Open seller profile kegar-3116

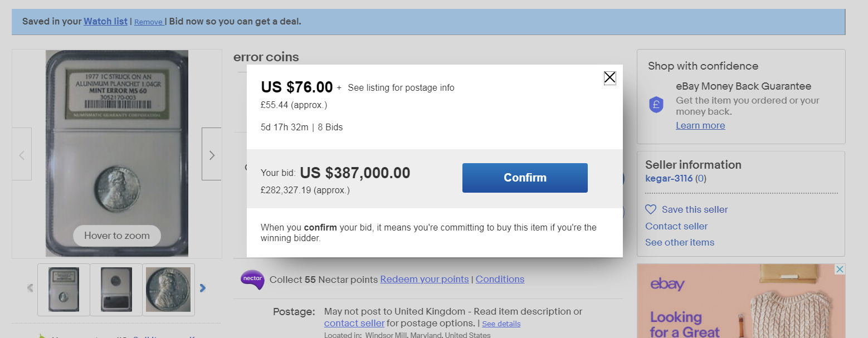pos(669,179)
